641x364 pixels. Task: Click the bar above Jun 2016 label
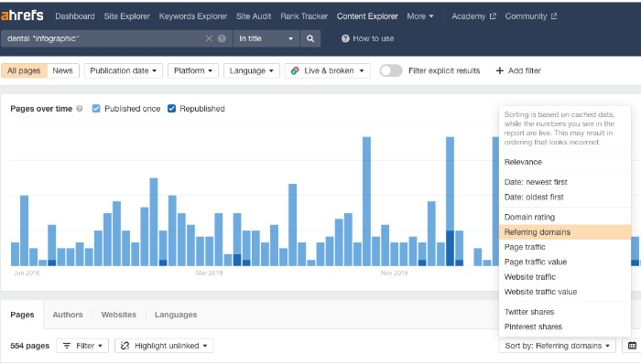tap(24, 231)
